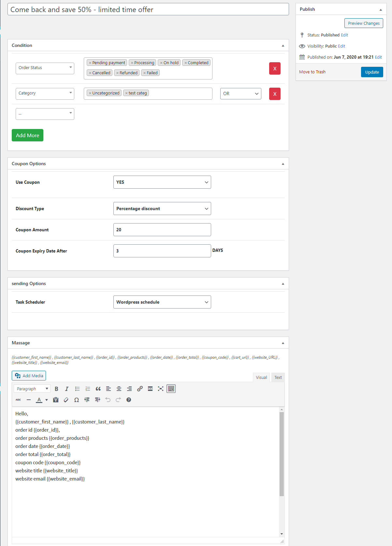Click Move to Trash link
The image size is (392, 546).
tap(312, 72)
